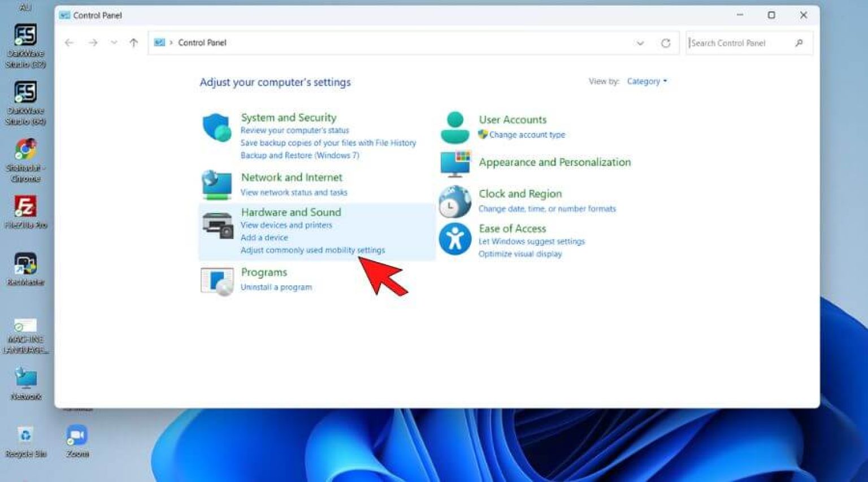
Task: Open the Recycle Bin
Action: pyautogui.click(x=25, y=435)
